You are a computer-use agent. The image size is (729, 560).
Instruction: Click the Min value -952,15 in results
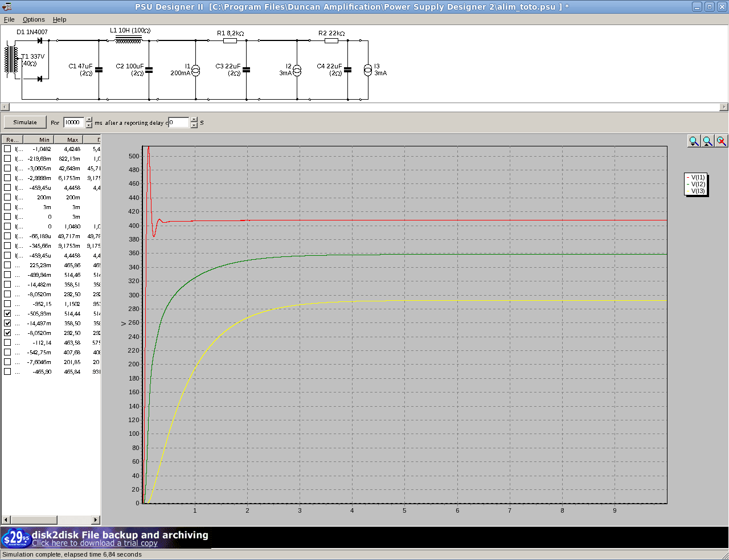(42, 304)
